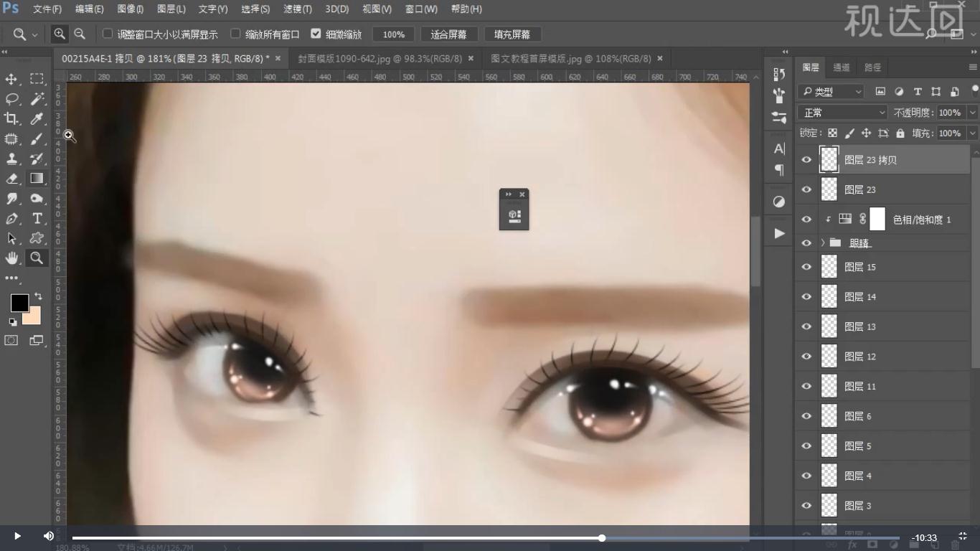Toggle 调整窗口大小以满屏显示 checkbox
Viewport: 980px width, 551px height.
pos(108,34)
